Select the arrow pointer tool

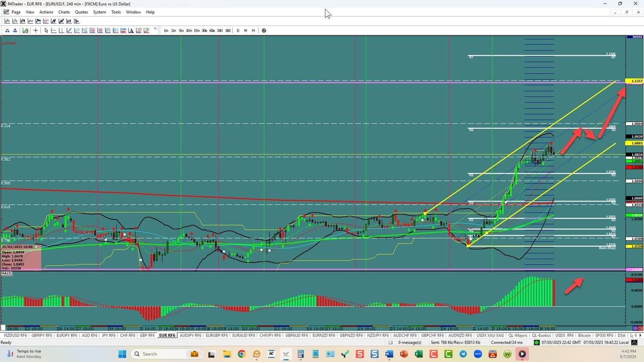click(x=46, y=30)
